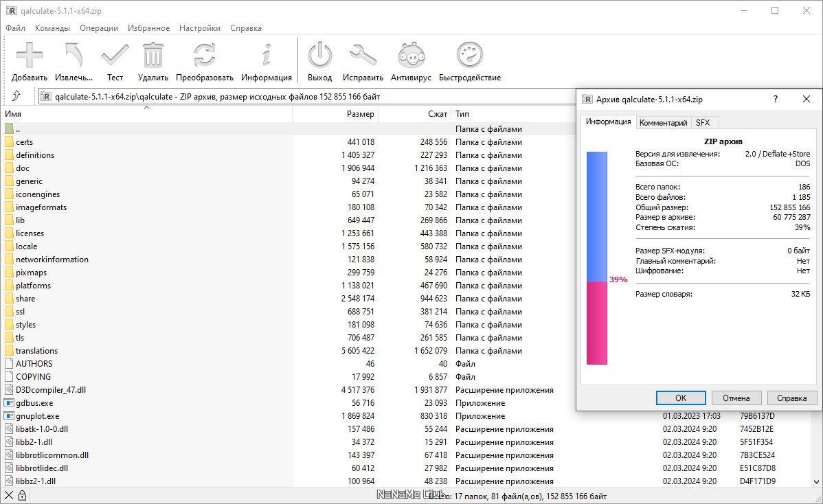Select the generic folder row
This screenshot has height=504, width=823.
288,181
